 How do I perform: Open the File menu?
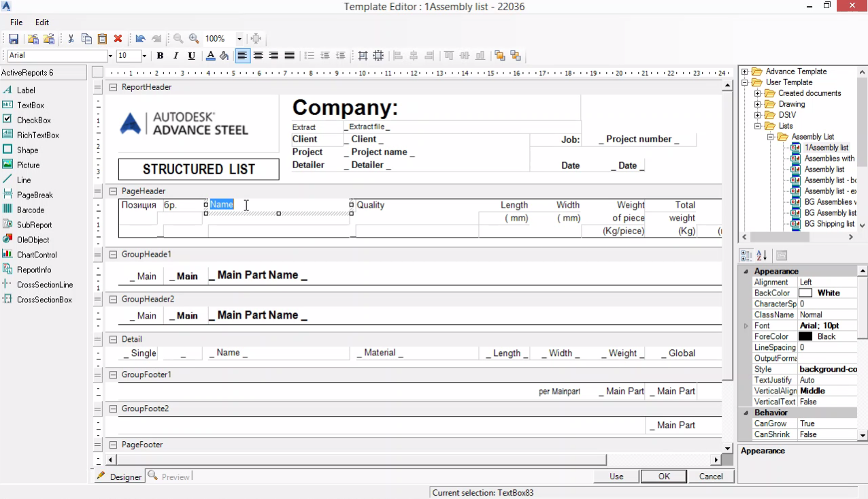[x=16, y=22]
